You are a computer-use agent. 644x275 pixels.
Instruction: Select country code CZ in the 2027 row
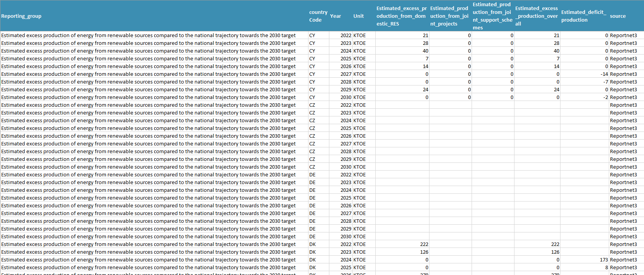pos(312,143)
